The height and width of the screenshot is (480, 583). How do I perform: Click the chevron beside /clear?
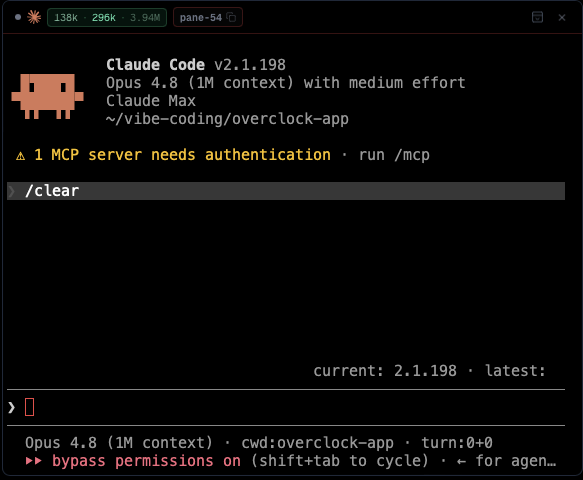(12, 191)
